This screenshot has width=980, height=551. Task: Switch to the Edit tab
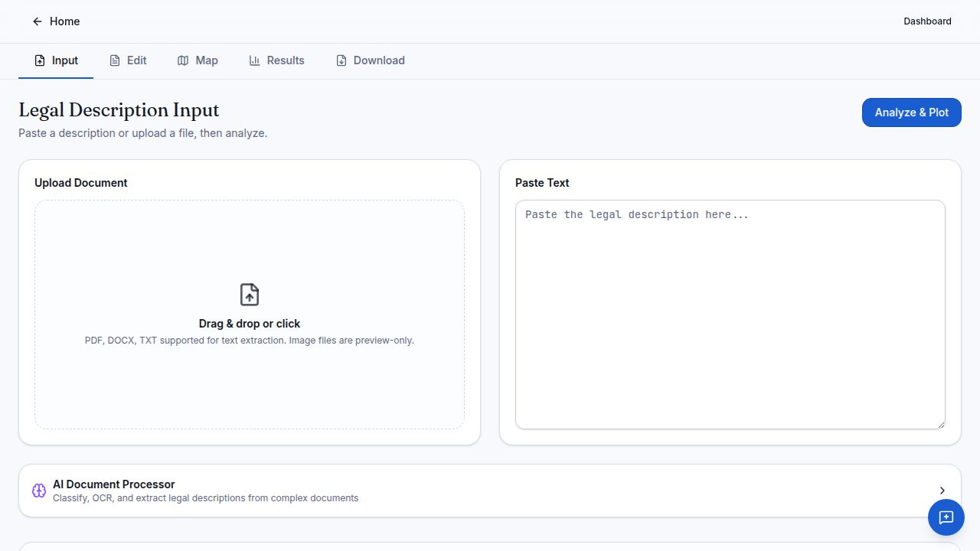click(128, 60)
